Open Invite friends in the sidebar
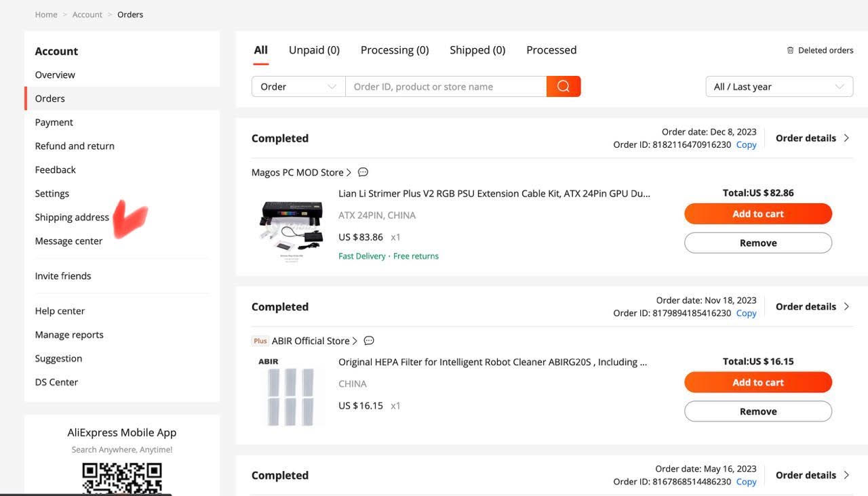 coord(63,276)
